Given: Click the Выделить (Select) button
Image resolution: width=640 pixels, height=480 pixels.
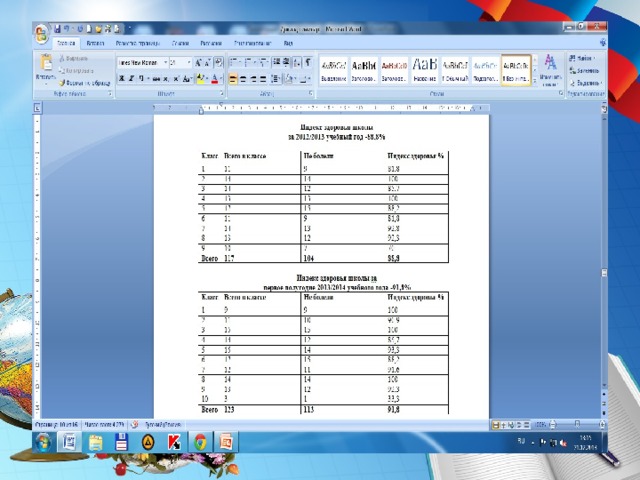Looking at the screenshot, I should (x=586, y=83).
